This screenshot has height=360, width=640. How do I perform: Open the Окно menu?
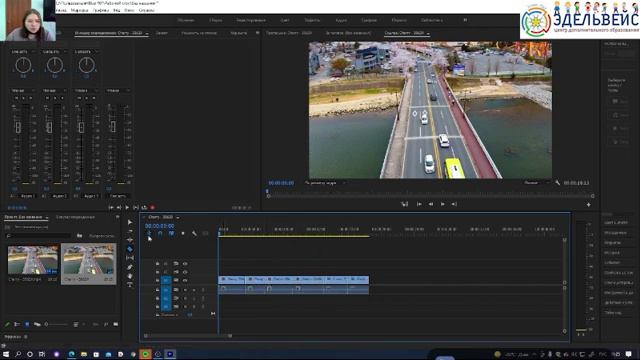coord(129,10)
